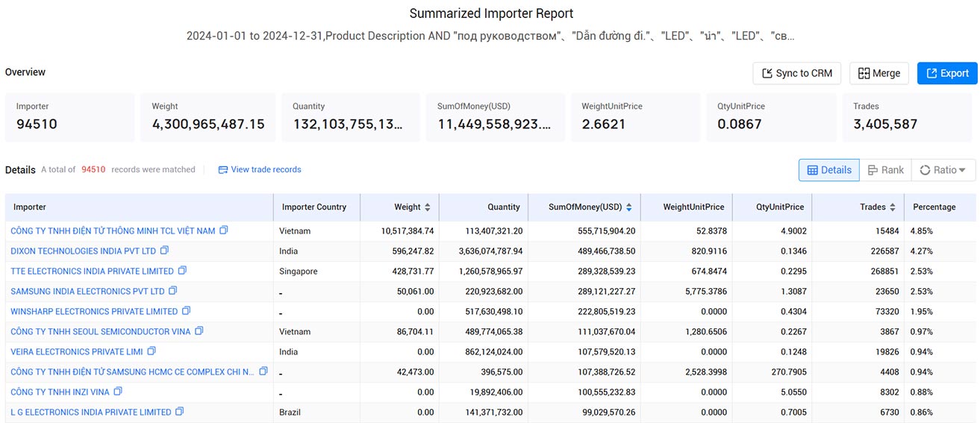Screen dimensions: 980x423
Task: Click the Merge button
Action: click(879, 73)
